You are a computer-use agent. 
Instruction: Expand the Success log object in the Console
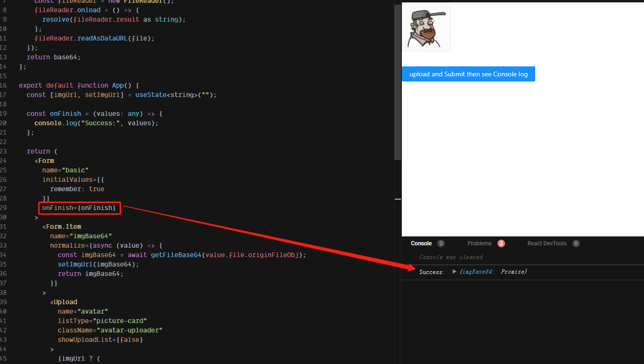[x=454, y=272]
